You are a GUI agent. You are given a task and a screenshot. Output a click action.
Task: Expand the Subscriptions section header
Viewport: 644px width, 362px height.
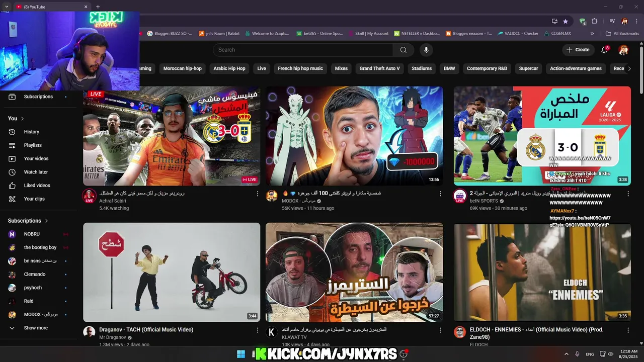28,221
